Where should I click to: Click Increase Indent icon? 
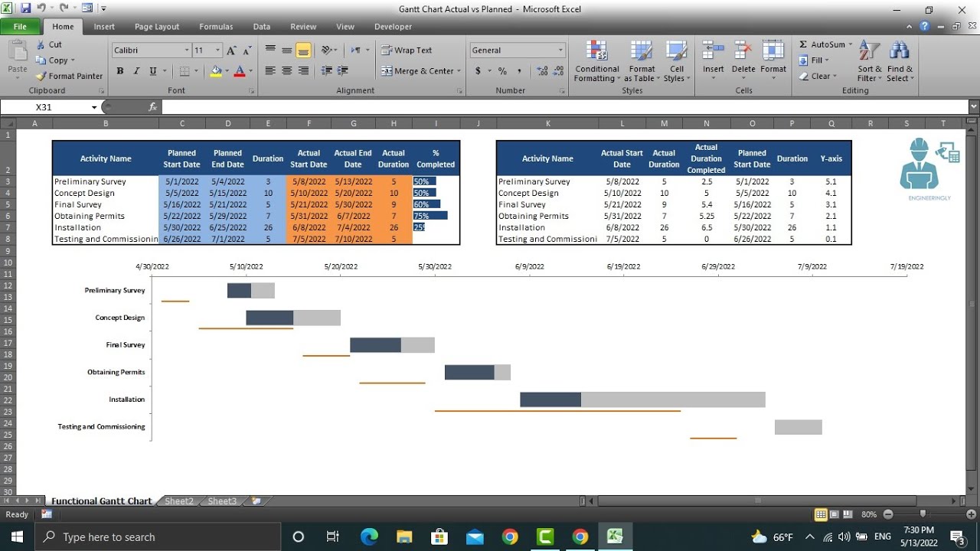[x=344, y=70]
